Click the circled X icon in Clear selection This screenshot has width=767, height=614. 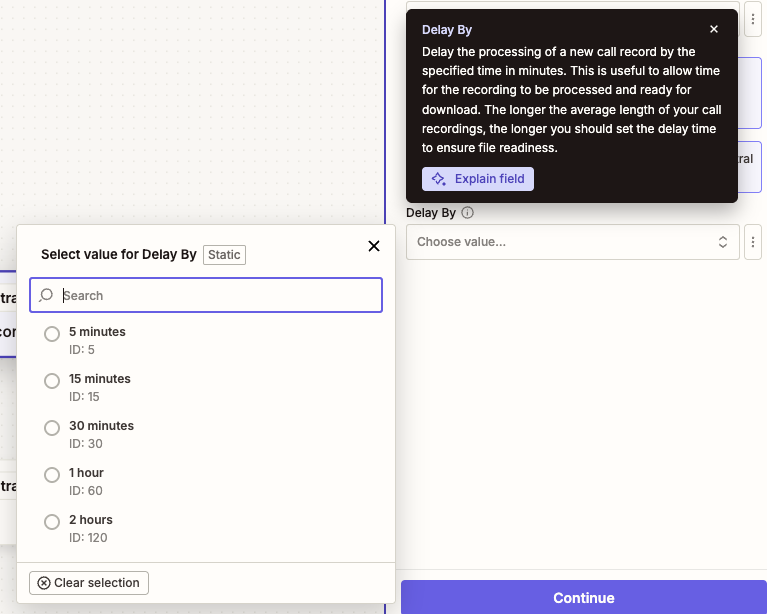44,583
